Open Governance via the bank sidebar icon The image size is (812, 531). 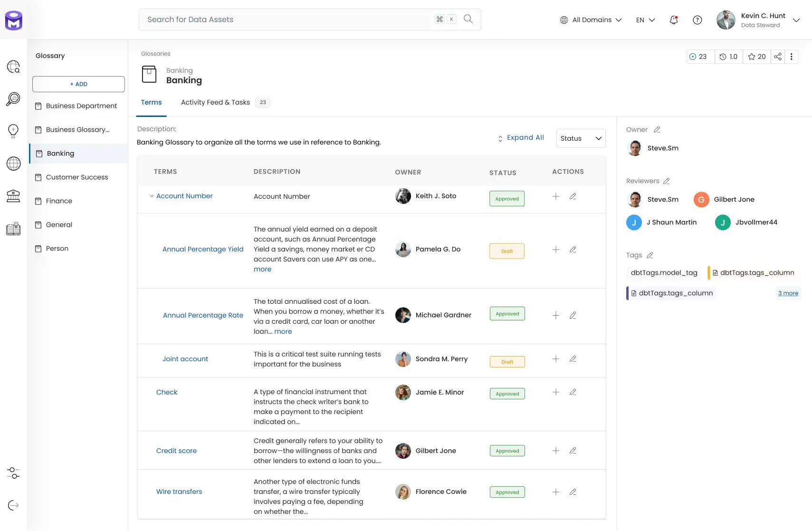[x=13, y=196]
